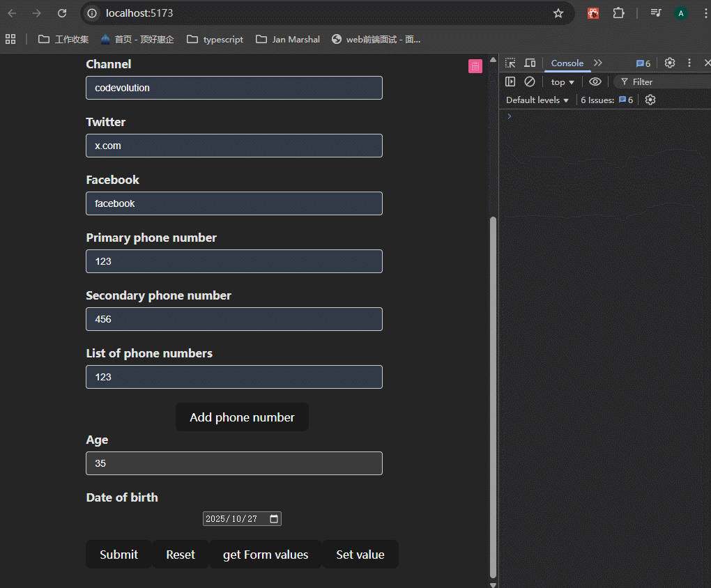Create a live expression with the eye icon
This screenshot has width=711, height=588.
tap(595, 82)
